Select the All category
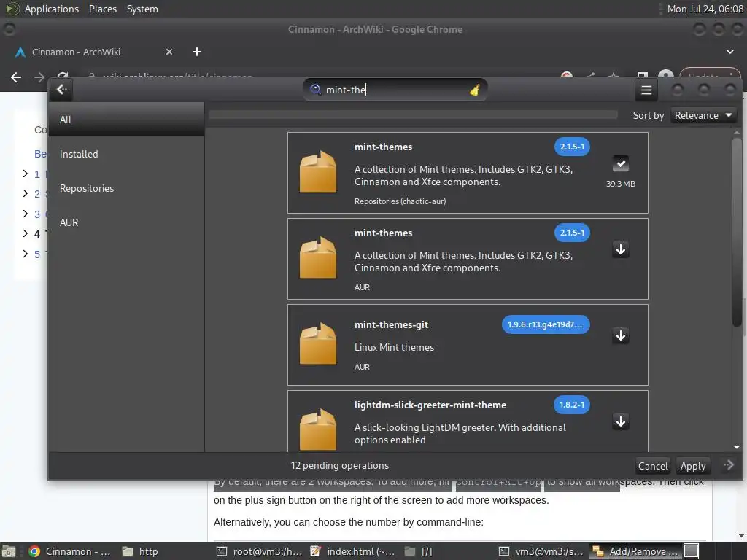The width and height of the screenshot is (747, 560). click(126, 120)
